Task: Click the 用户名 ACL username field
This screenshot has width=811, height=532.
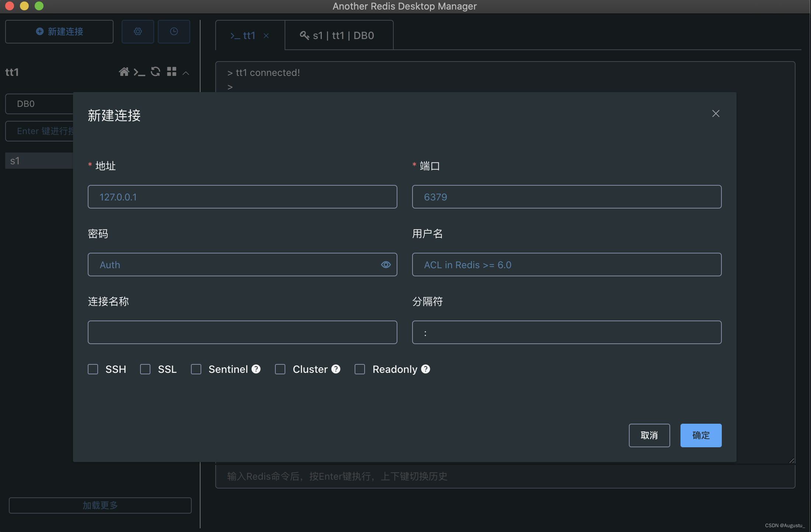Action: 567,265
